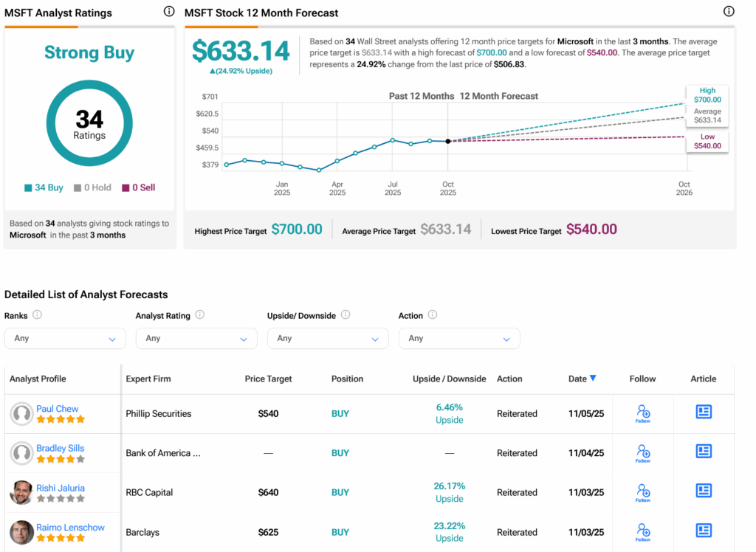Open the Upside/Downside filter dropdown
This screenshot has width=756, height=552.
328,339
